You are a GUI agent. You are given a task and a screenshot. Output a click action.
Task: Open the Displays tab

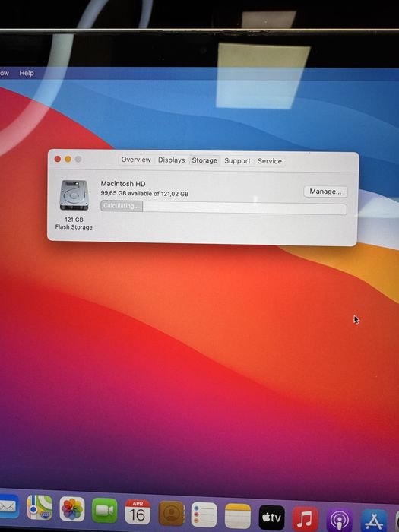point(171,160)
